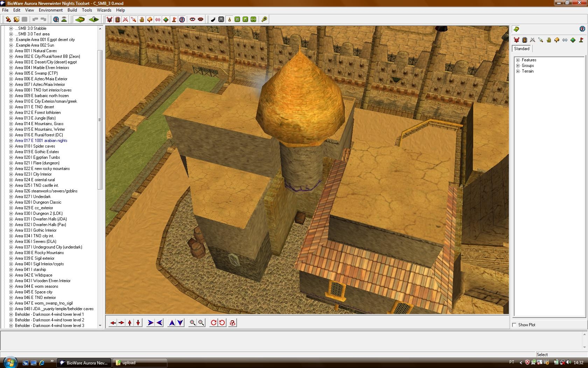
Task: Open the Environment menu
Action: click(x=51, y=10)
